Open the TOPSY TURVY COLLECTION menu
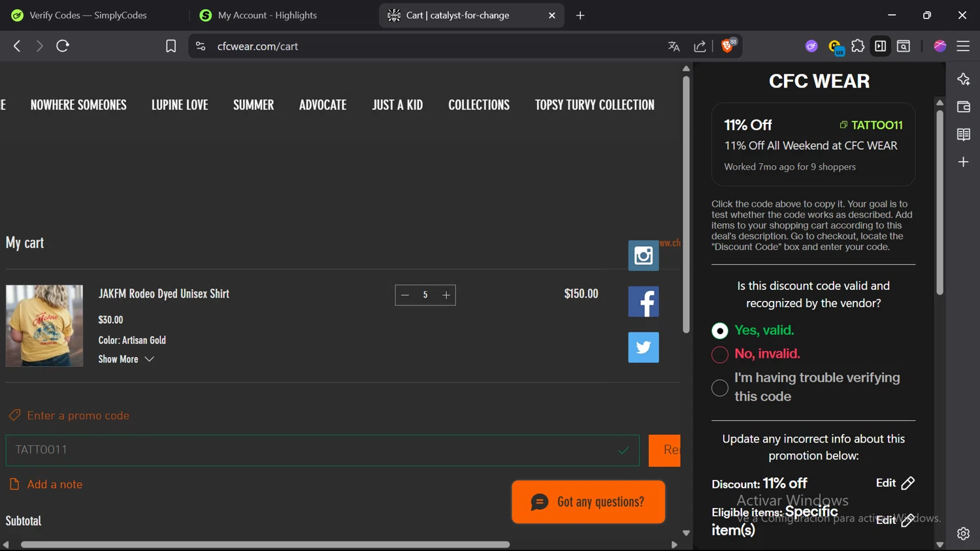 pos(595,104)
